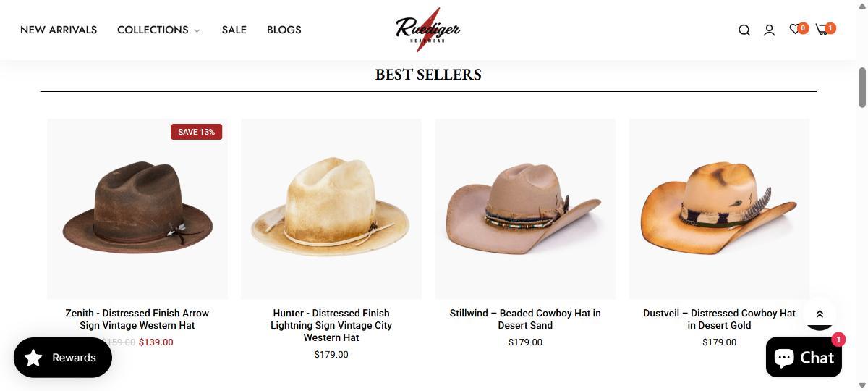Open the Shopify Chat widget

click(804, 357)
